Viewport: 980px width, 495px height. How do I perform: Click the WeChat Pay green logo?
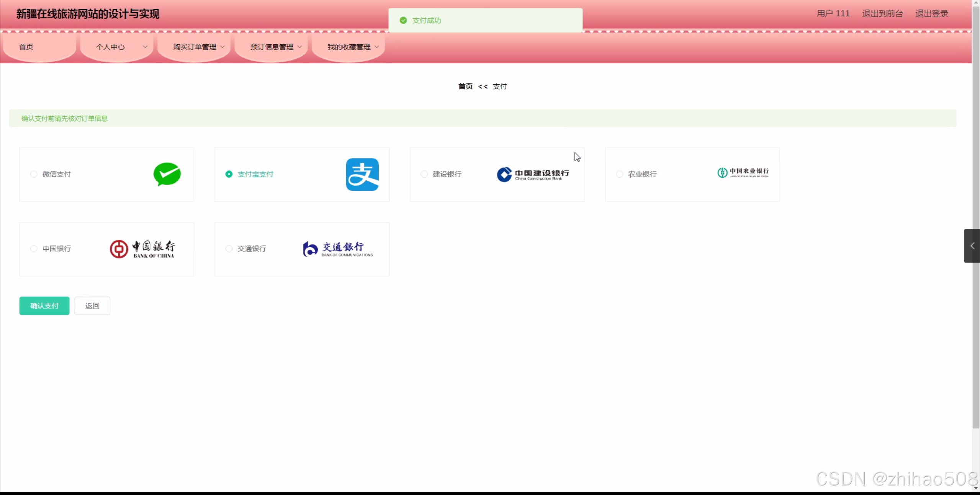[x=167, y=174]
